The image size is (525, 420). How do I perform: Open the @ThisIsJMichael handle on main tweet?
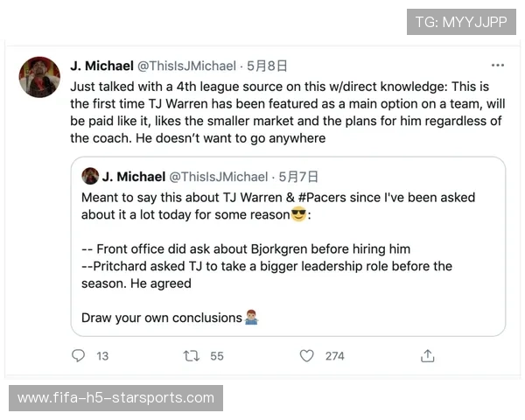point(187,66)
